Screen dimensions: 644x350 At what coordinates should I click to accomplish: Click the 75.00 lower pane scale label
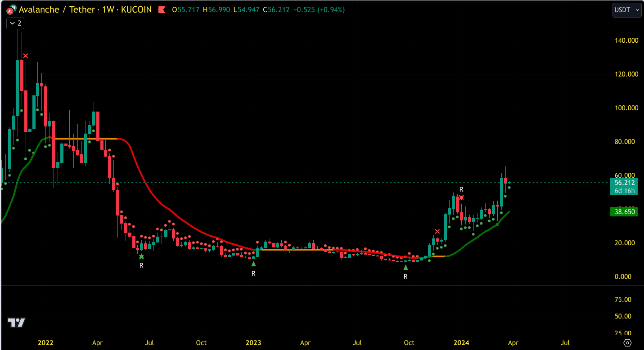(623, 300)
